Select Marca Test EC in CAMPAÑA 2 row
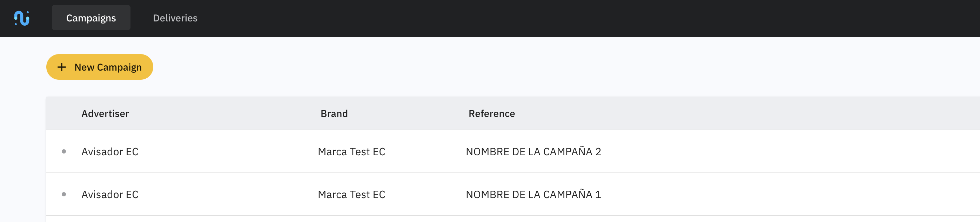The height and width of the screenshot is (222, 980). [x=351, y=152]
